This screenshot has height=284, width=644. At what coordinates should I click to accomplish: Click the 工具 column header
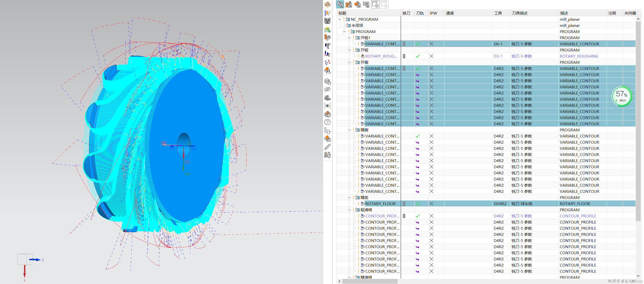tap(501, 13)
